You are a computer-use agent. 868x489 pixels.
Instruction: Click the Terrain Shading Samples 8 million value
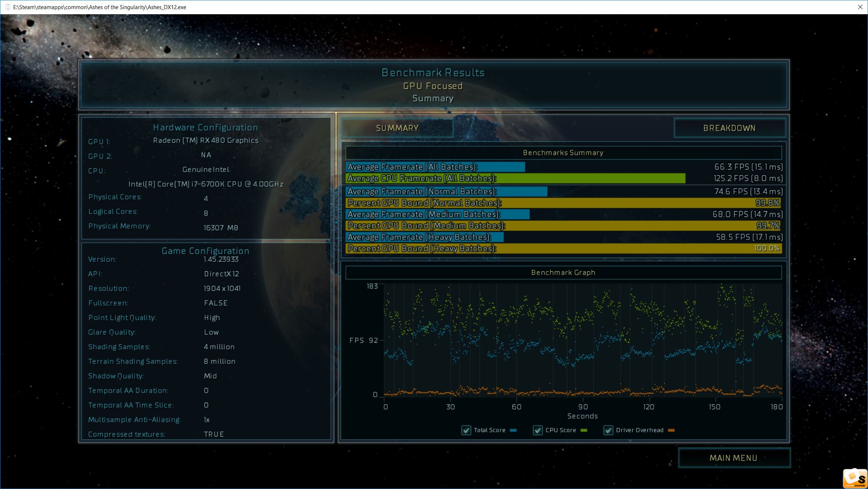pos(220,361)
